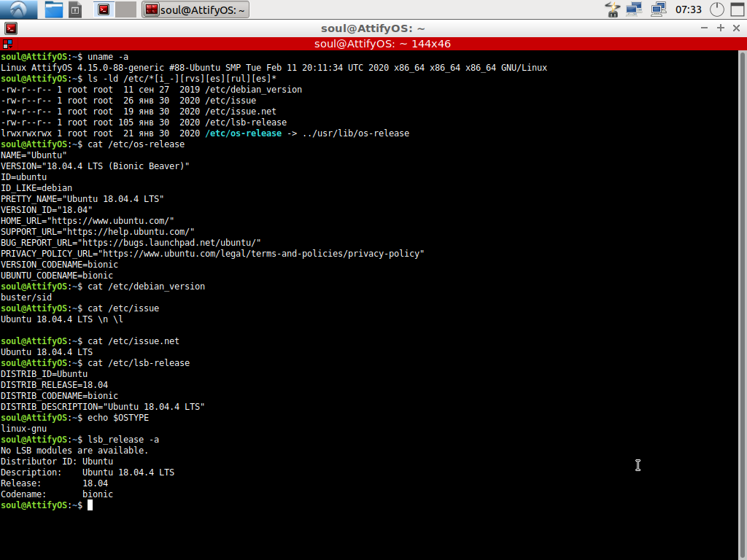
Task: Open the power manager plug tray icon
Action: 612,9
